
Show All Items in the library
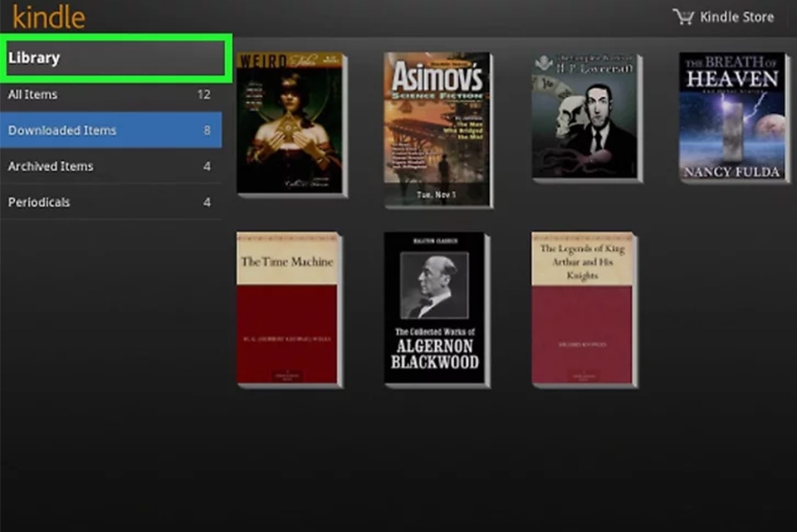(x=110, y=95)
